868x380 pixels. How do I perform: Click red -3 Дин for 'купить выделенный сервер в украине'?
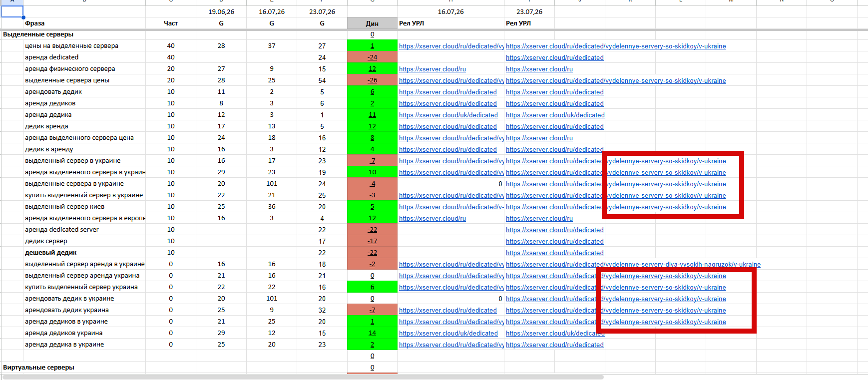(372, 195)
